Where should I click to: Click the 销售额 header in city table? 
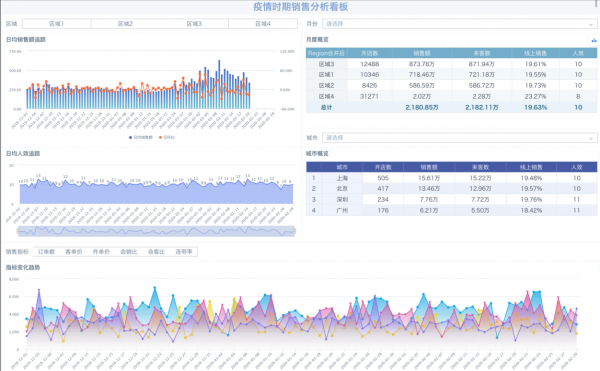click(429, 167)
